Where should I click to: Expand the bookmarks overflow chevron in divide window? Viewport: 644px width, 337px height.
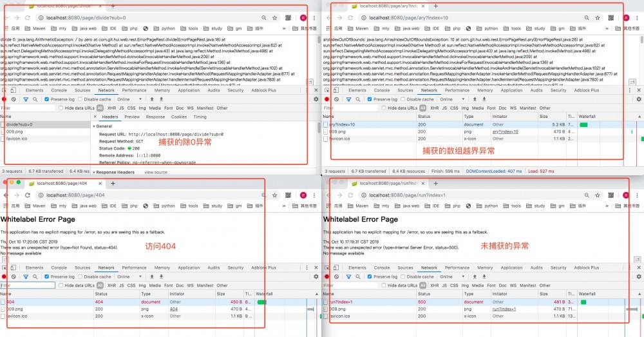tap(284, 28)
